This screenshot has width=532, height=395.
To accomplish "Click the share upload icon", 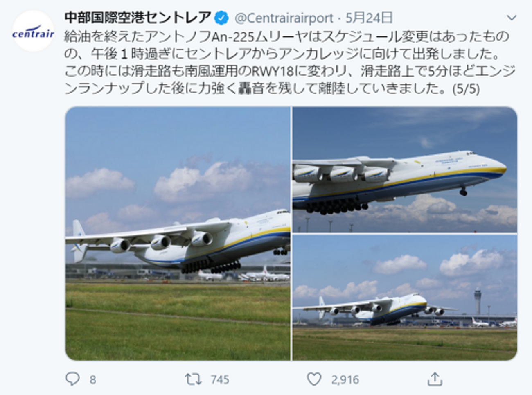I will click(435, 379).
